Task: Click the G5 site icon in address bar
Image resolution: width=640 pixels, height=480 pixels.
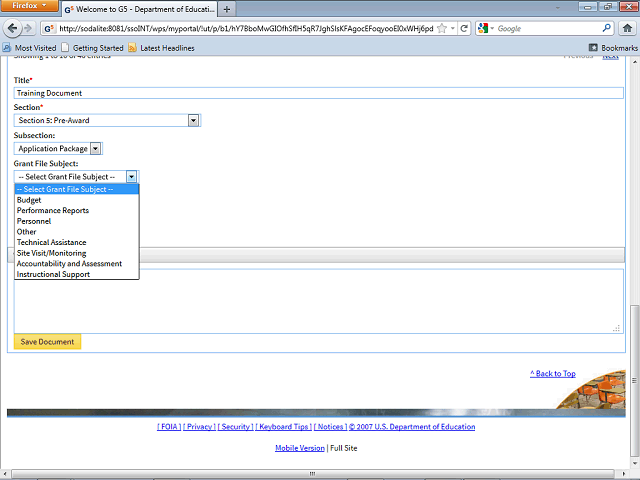Action: coord(49,29)
